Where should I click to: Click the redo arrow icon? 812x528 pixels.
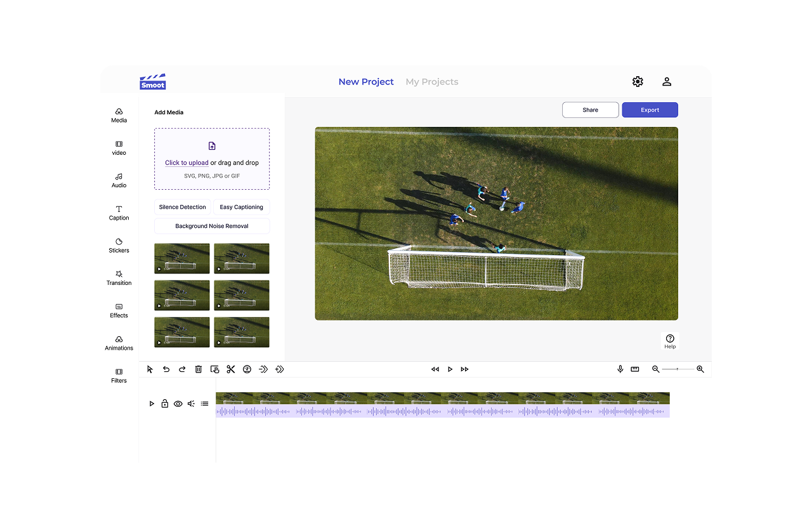[x=182, y=369]
